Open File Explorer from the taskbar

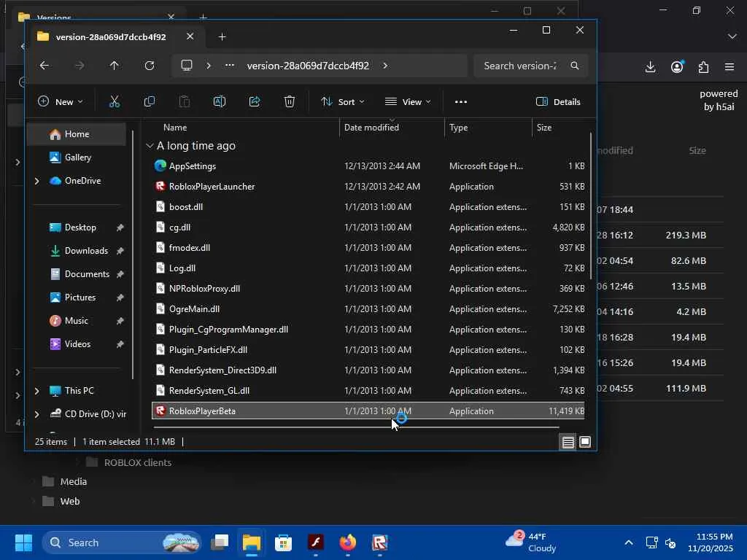tap(252, 542)
